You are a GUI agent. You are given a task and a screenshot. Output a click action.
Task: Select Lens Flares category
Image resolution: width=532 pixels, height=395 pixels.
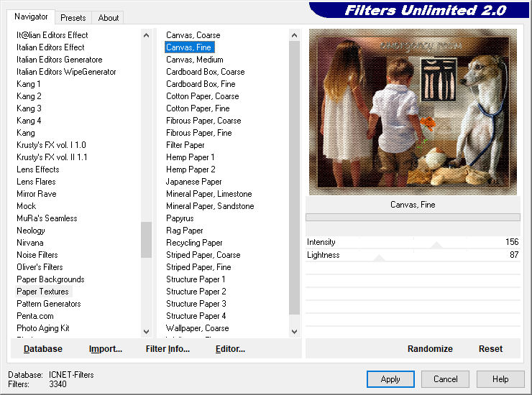(x=36, y=182)
